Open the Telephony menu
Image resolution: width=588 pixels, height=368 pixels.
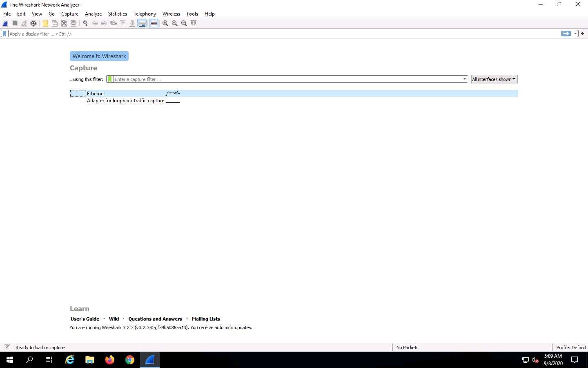[x=145, y=13]
